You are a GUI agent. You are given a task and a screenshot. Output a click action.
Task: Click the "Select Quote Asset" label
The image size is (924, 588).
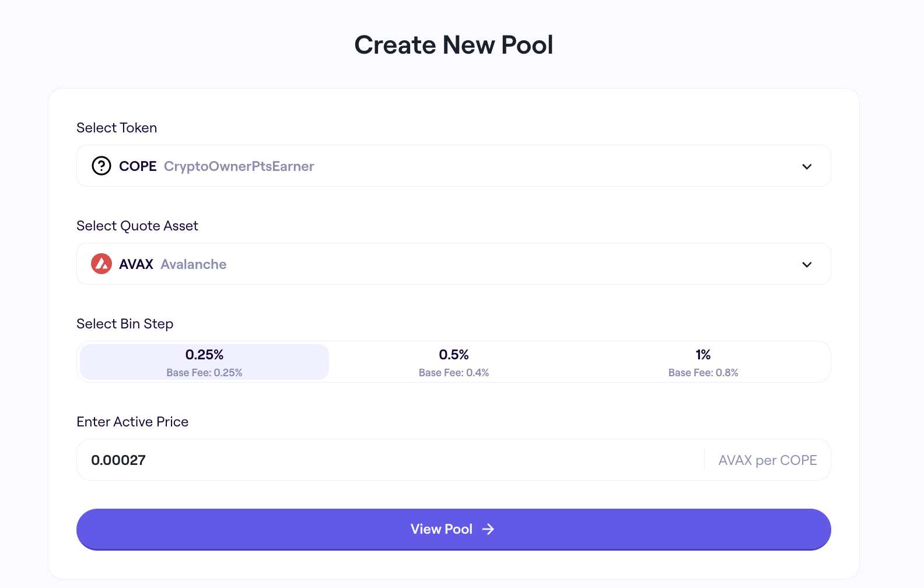137,226
